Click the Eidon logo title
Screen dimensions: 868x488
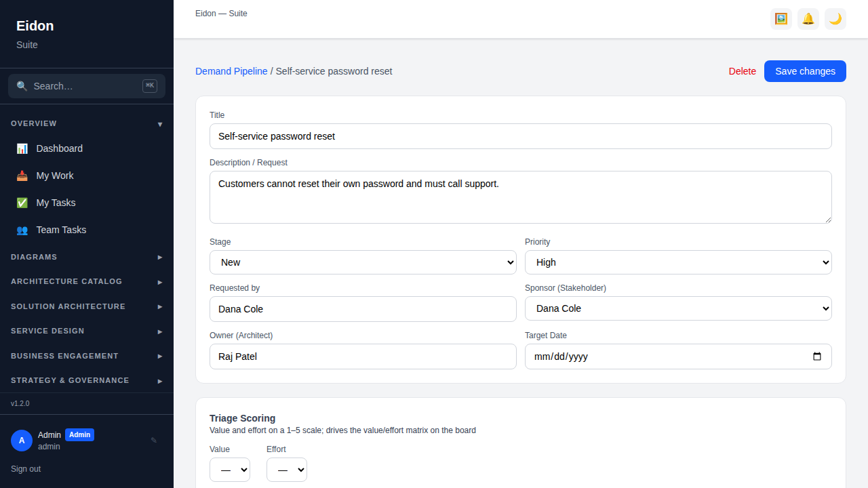pos(35,26)
